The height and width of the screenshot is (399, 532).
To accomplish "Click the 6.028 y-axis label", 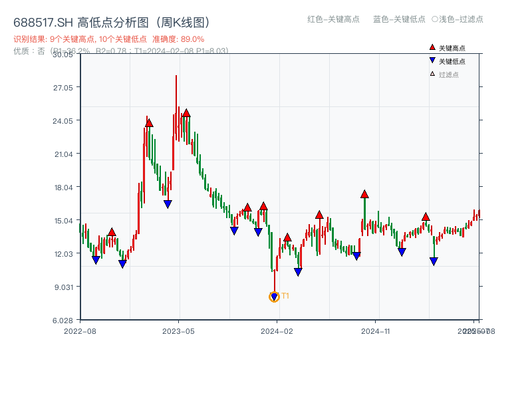I will pyautogui.click(x=63, y=321).
